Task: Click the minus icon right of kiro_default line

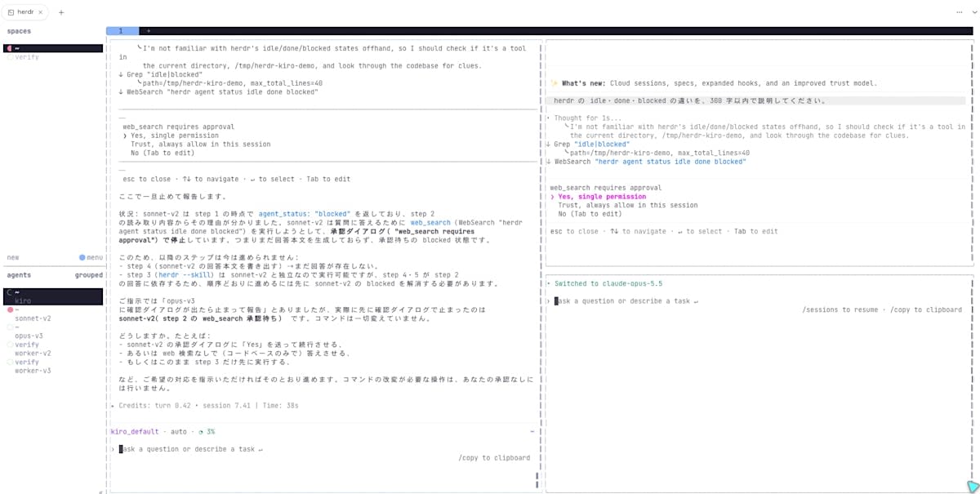Action: 532,431
